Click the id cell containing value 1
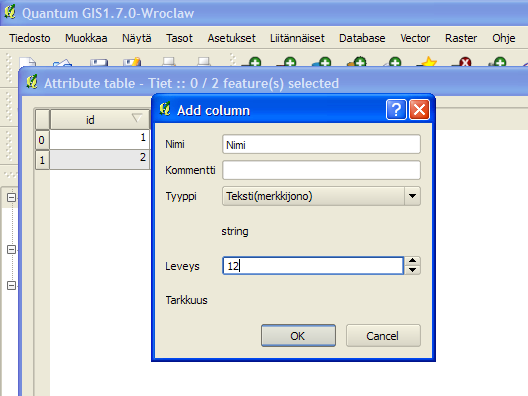This screenshot has width=528, height=396. (x=100, y=139)
